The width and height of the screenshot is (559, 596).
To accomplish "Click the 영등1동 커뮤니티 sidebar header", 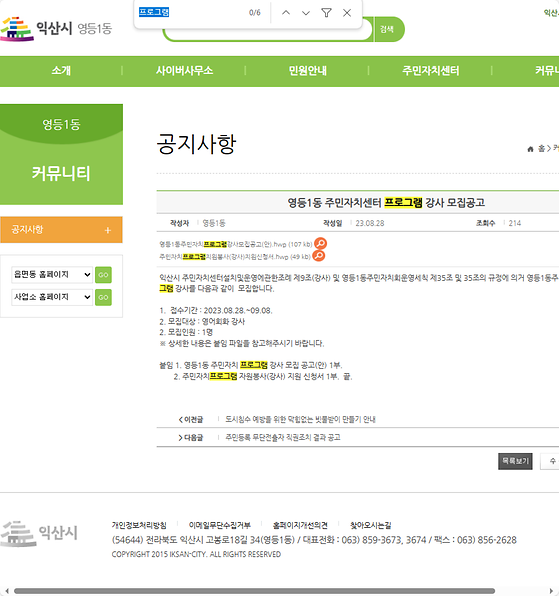I will (61, 154).
